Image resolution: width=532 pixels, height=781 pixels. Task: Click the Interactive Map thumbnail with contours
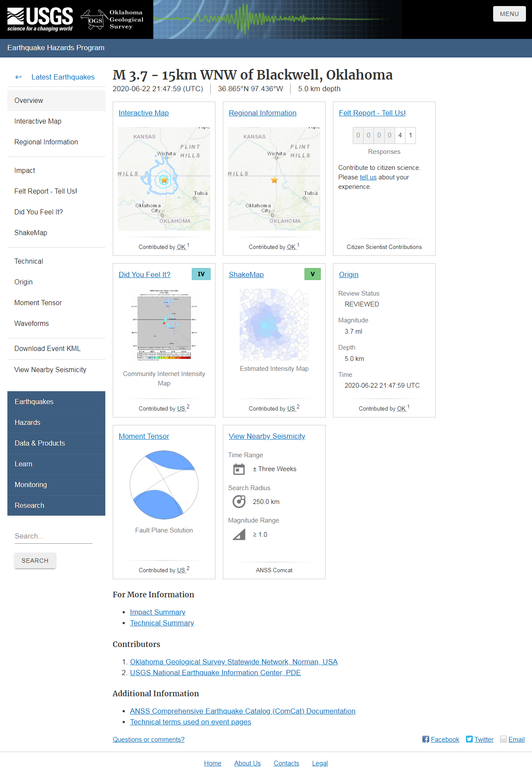point(164,179)
